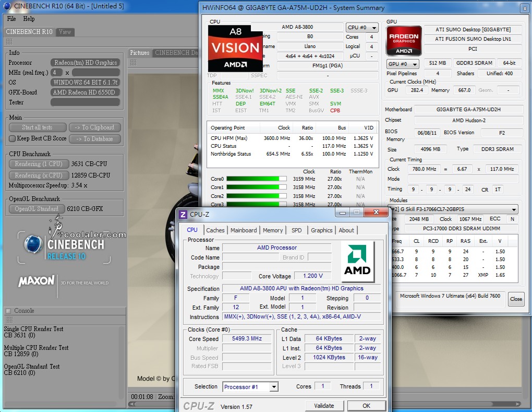Click the CINEBENCH horizontal scrollbar at bottom

(324, 404)
